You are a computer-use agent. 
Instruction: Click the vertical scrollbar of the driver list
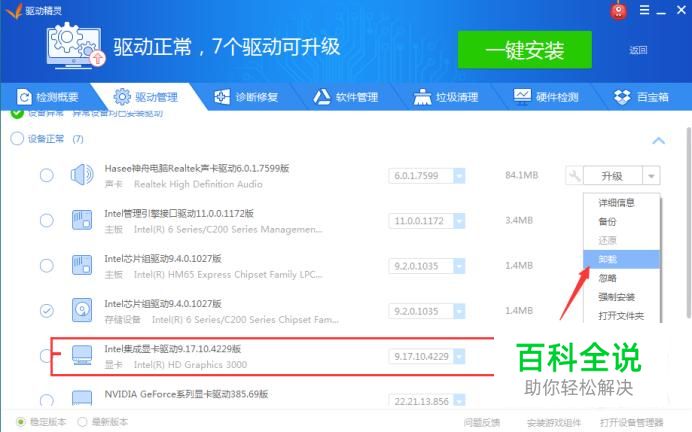(688, 223)
